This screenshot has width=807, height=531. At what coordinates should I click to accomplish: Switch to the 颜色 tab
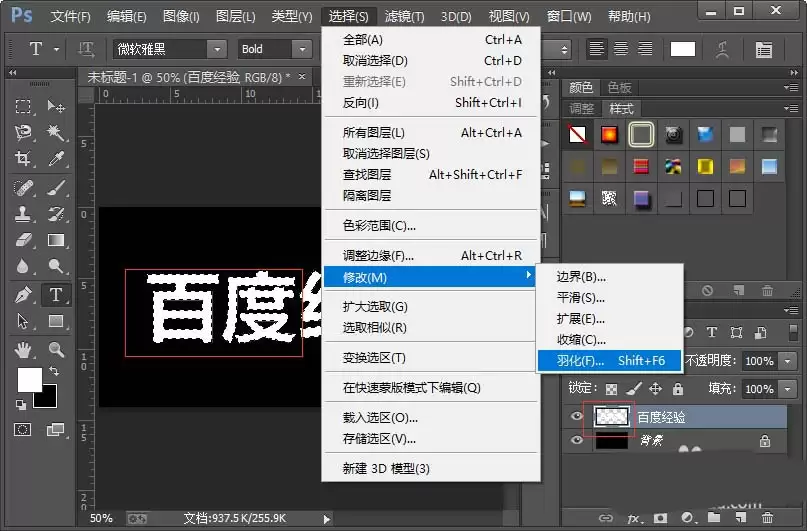(x=581, y=87)
